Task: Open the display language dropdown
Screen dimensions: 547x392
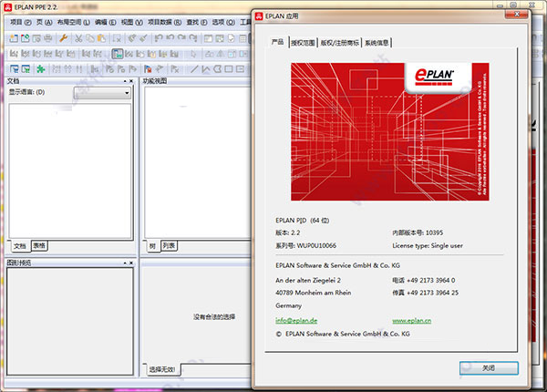Action: pos(102,93)
